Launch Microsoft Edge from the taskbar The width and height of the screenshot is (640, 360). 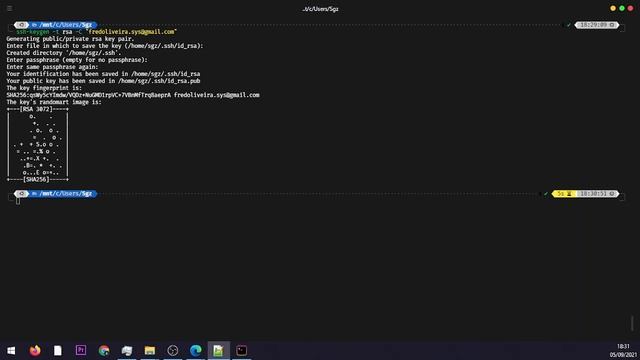[x=196, y=350]
